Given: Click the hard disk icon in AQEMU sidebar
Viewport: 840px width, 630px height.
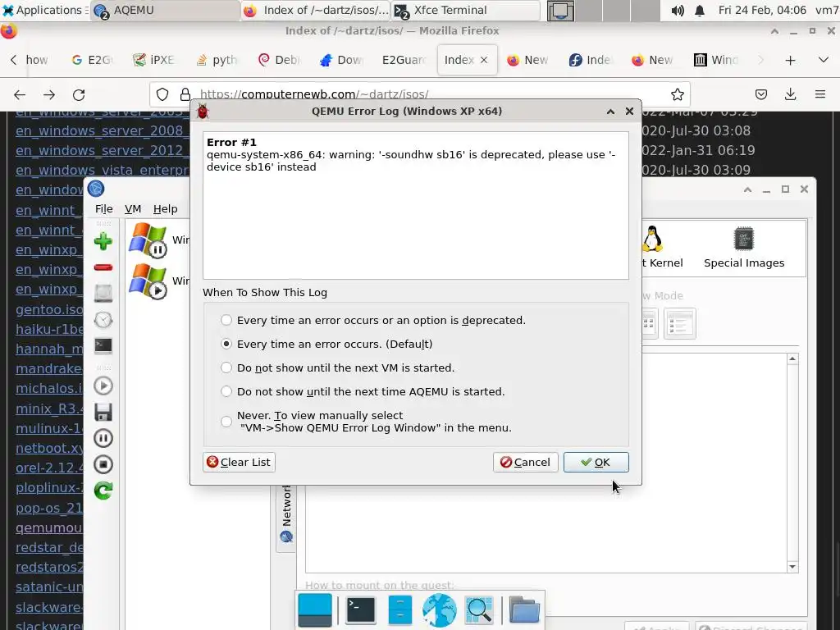Looking at the screenshot, I should coord(103,293).
